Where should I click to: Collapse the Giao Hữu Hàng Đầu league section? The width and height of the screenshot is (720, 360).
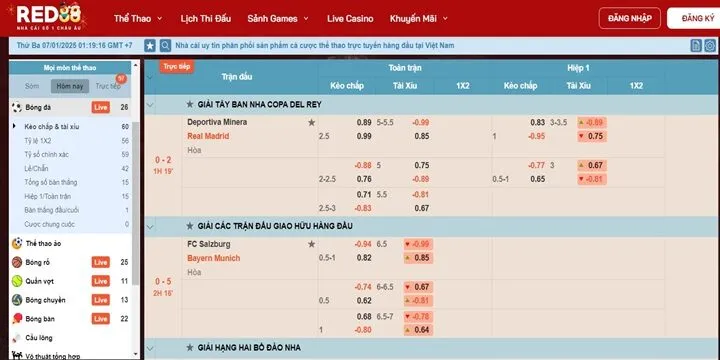coord(150,226)
